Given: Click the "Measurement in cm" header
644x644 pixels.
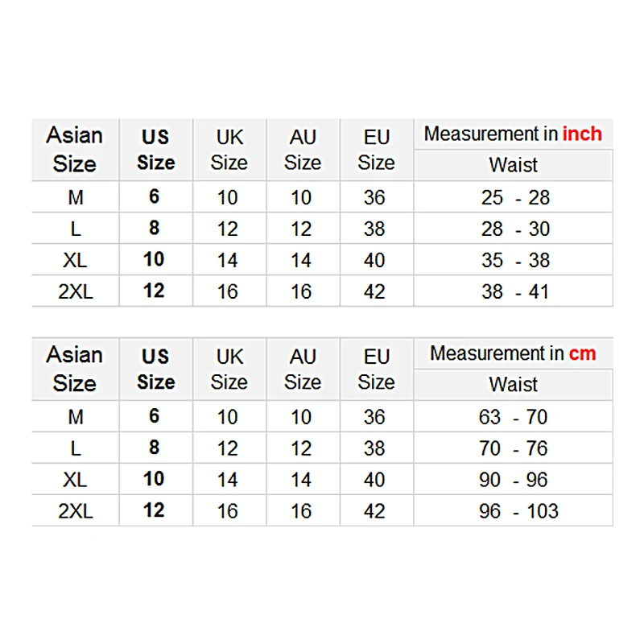Looking at the screenshot, I should pyautogui.click(x=513, y=353).
